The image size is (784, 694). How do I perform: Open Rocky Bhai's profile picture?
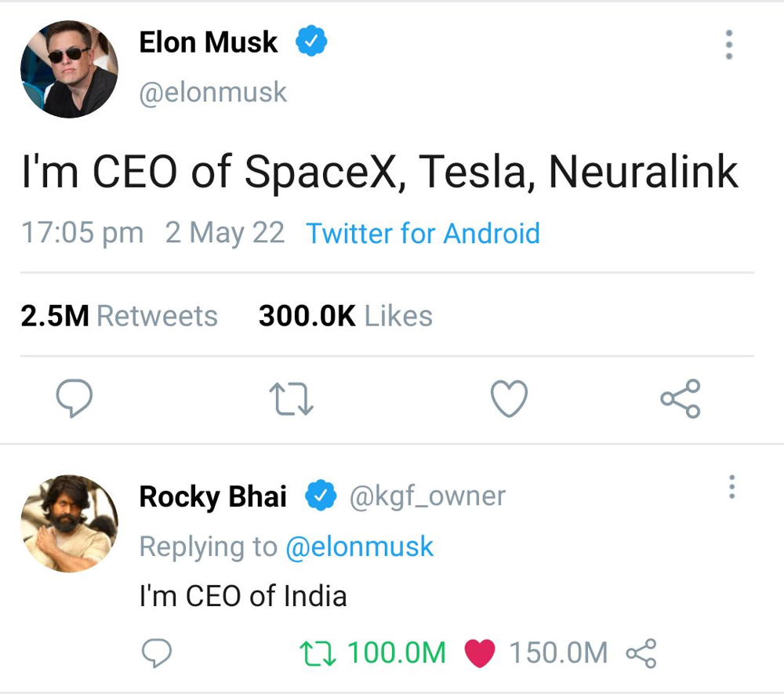coord(69,523)
